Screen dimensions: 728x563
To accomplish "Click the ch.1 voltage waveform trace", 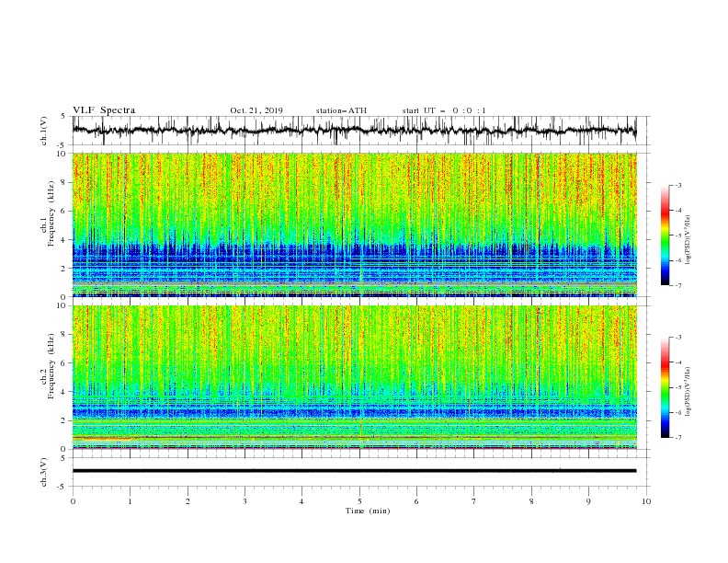I will pos(354,131).
